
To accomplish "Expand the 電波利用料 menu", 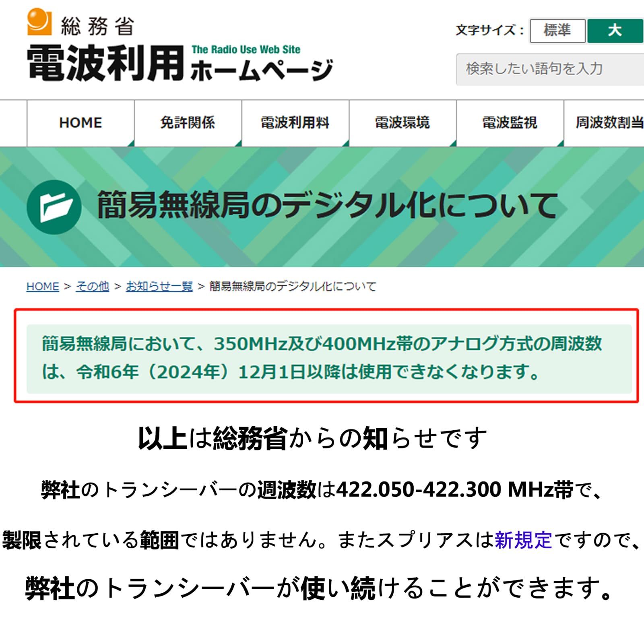I will click(295, 123).
